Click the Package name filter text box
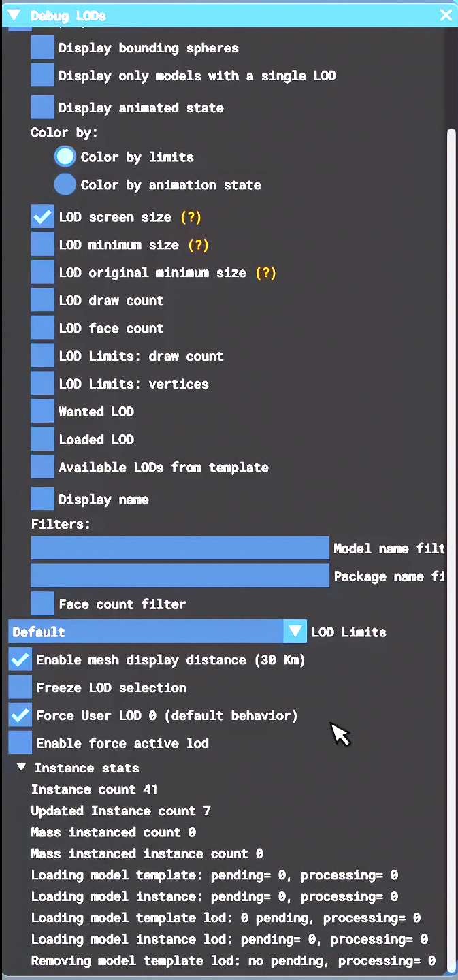Screen dimensions: 458x980 [x=180, y=576]
